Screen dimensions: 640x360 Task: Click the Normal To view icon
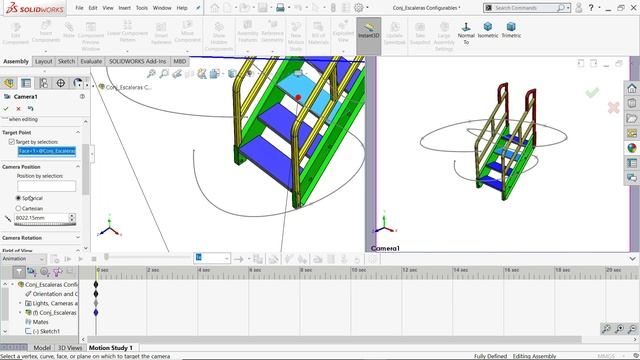[466, 27]
